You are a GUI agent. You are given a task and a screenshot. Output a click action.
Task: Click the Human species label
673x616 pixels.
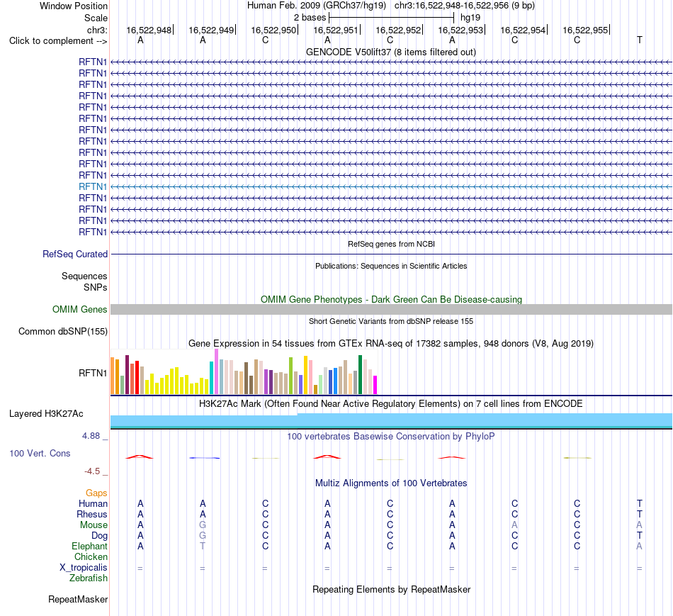93,503
